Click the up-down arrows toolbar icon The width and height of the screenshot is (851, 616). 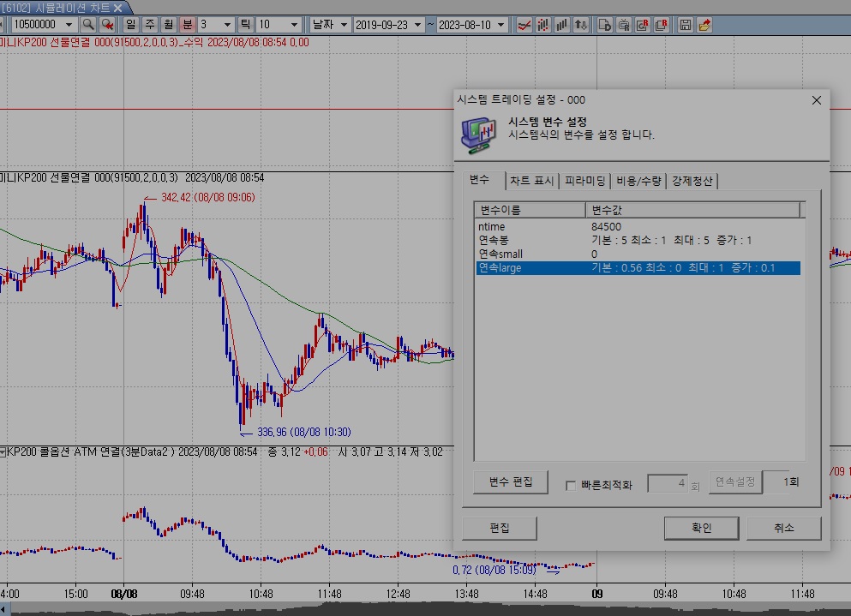[582, 25]
